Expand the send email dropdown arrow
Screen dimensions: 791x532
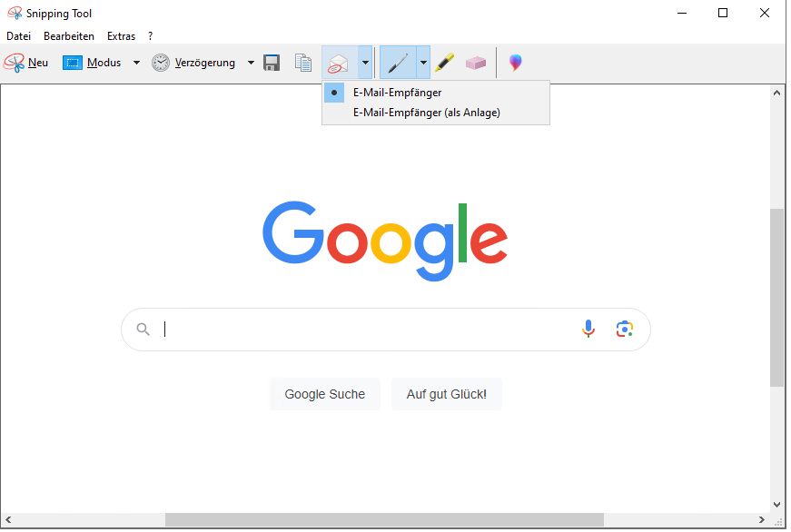point(365,63)
